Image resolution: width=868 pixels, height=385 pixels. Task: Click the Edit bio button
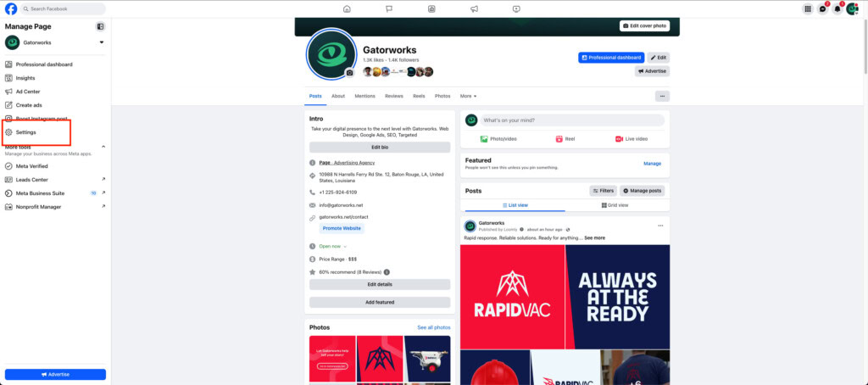coord(380,148)
